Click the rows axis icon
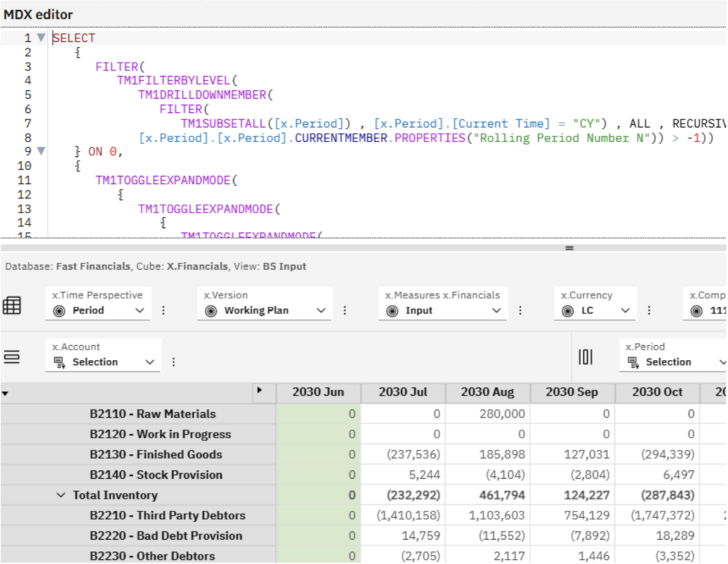The width and height of the screenshot is (728, 564). tap(12, 357)
